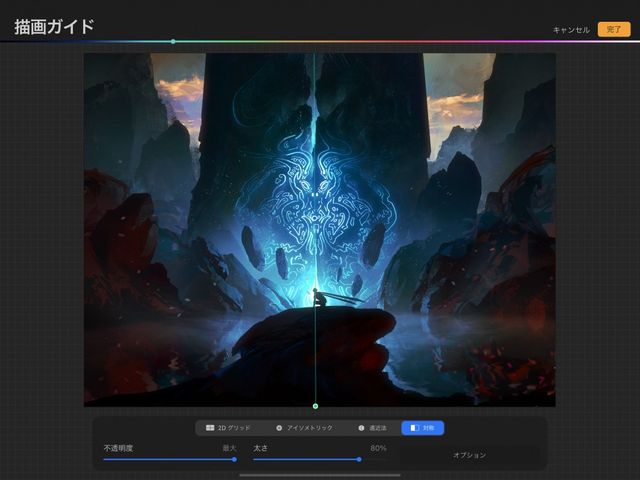Click the 太さ thickness slider handle

pos(359,460)
